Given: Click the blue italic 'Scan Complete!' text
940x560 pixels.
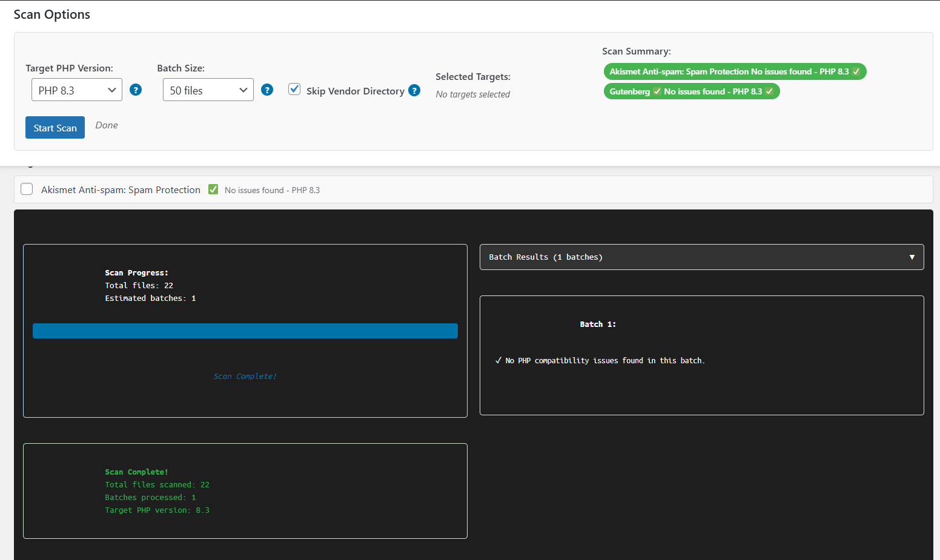Looking at the screenshot, I should pos(245,377).
